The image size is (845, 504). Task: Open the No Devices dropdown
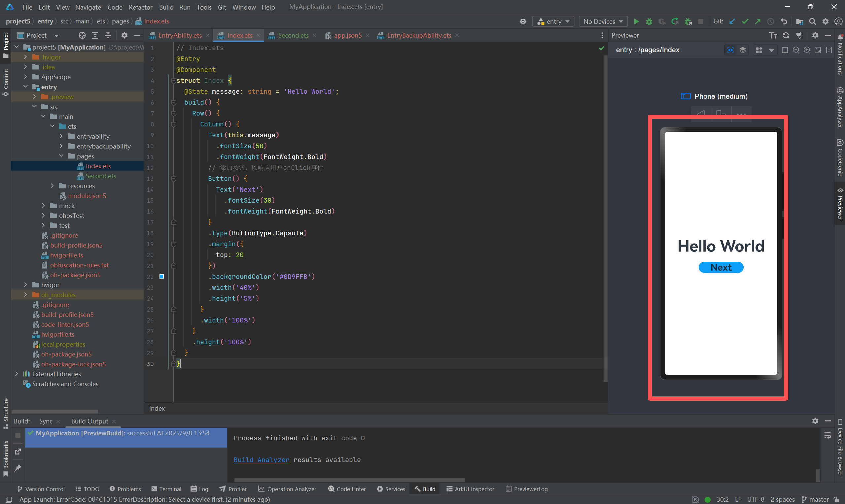coord(603,21)
